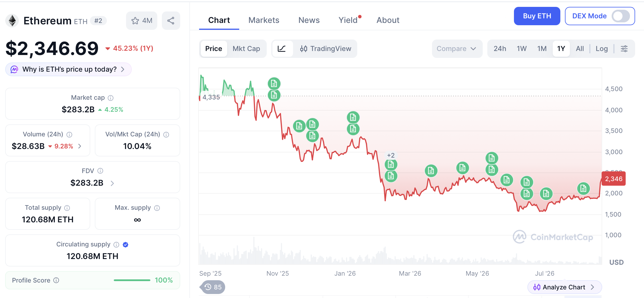Click the FDV info icon

coord(100,171)
